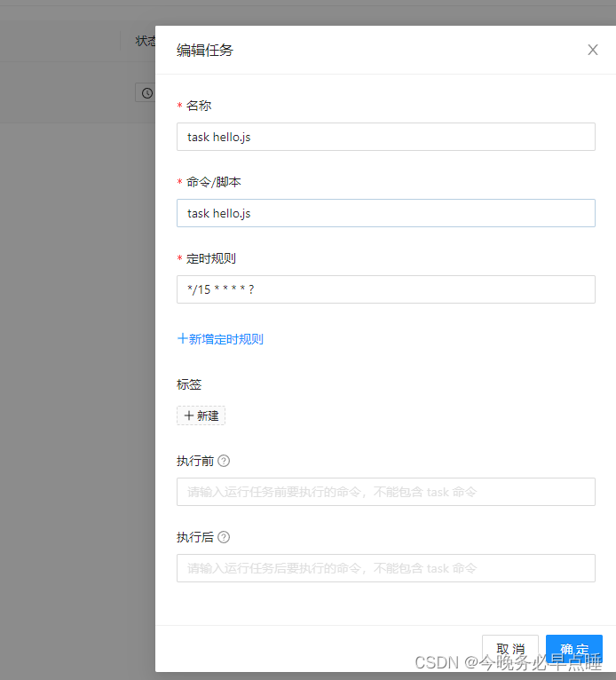Click the 执行后 command input field
Viewport: 616px width, 680px height.
click(386, 568)
